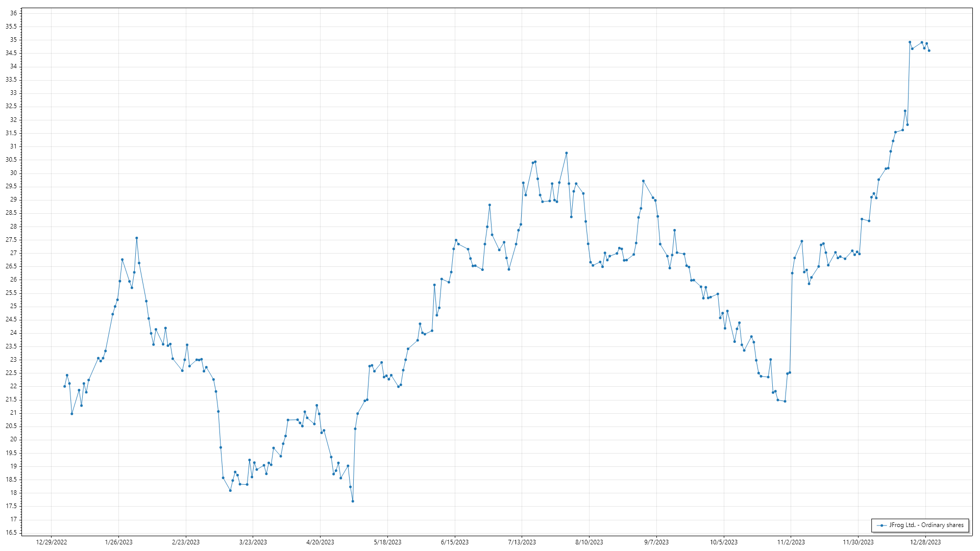
Task: Click the 9/7/2023 x-axis date label
Action: (x=656, y=542)
